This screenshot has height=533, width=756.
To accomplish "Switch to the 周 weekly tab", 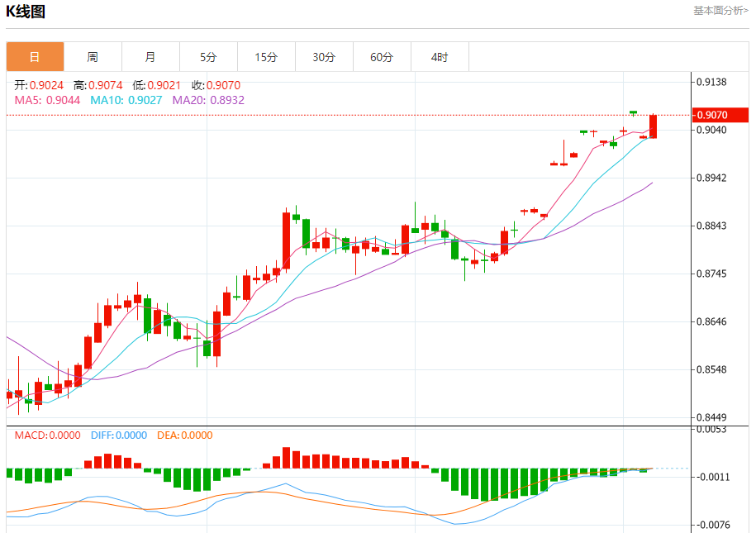I will 93,57.
